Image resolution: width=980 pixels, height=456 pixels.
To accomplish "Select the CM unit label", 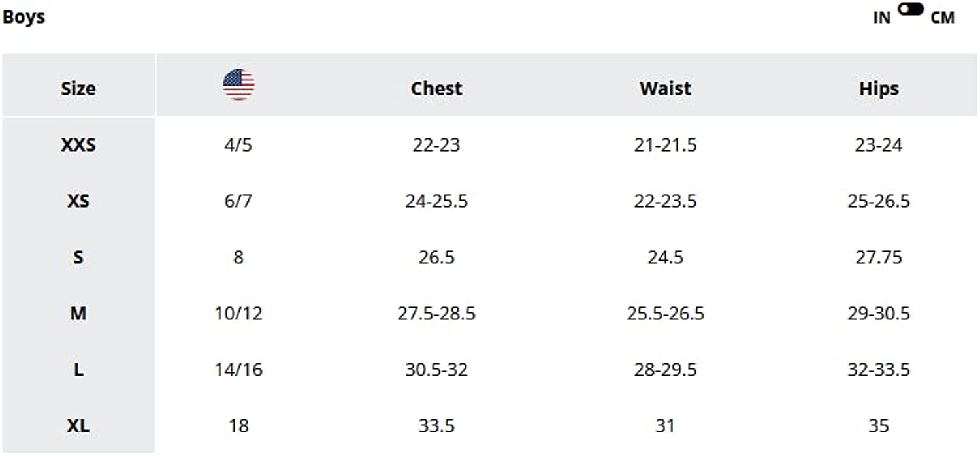I will (x=942, y=18).
